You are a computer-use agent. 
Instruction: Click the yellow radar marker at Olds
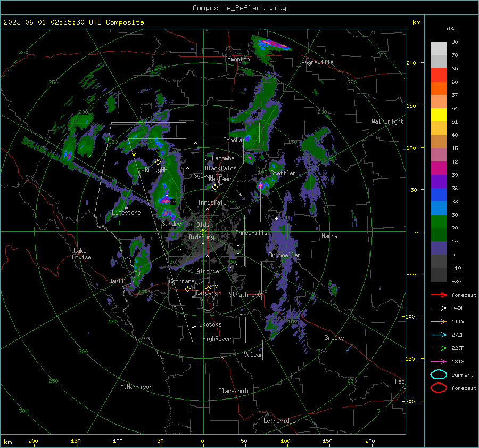click(203, 232)
